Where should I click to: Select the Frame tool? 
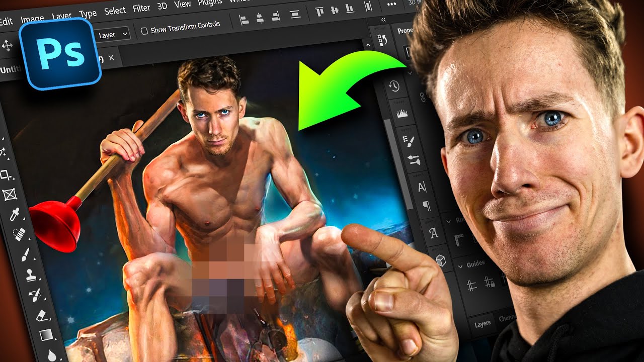point(10,194)
